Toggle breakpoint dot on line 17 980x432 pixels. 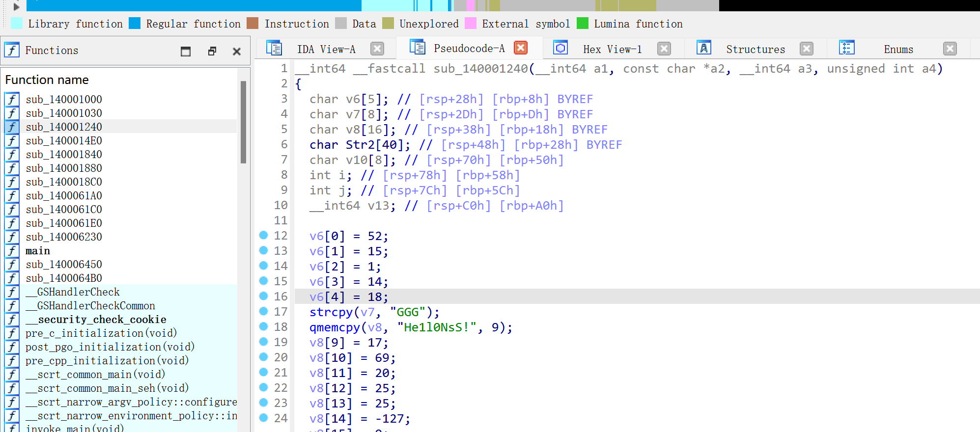(x=263, y=311)
